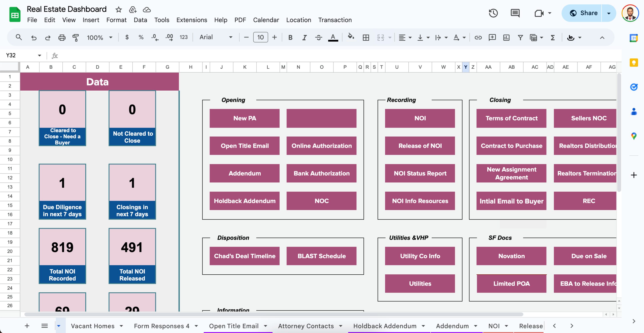Image resolution: width=644 pixels, height=333 pixels.
Task: Click the print icon
Action: pos(62,38)
